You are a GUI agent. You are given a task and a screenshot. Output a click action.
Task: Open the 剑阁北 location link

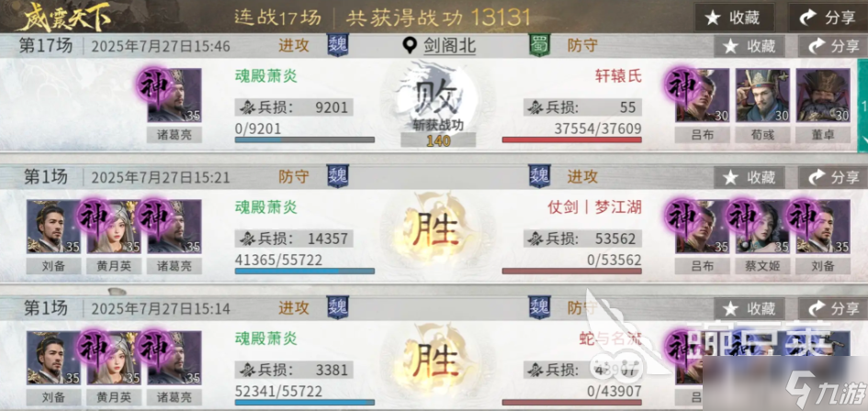449,47
